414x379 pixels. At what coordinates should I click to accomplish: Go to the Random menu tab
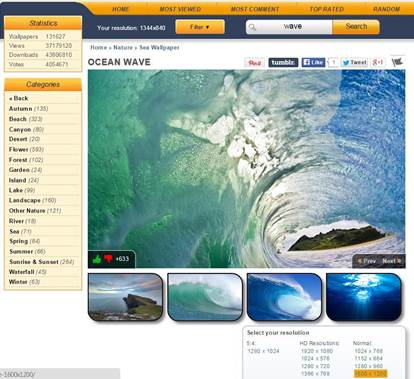(x=386, y=9)
